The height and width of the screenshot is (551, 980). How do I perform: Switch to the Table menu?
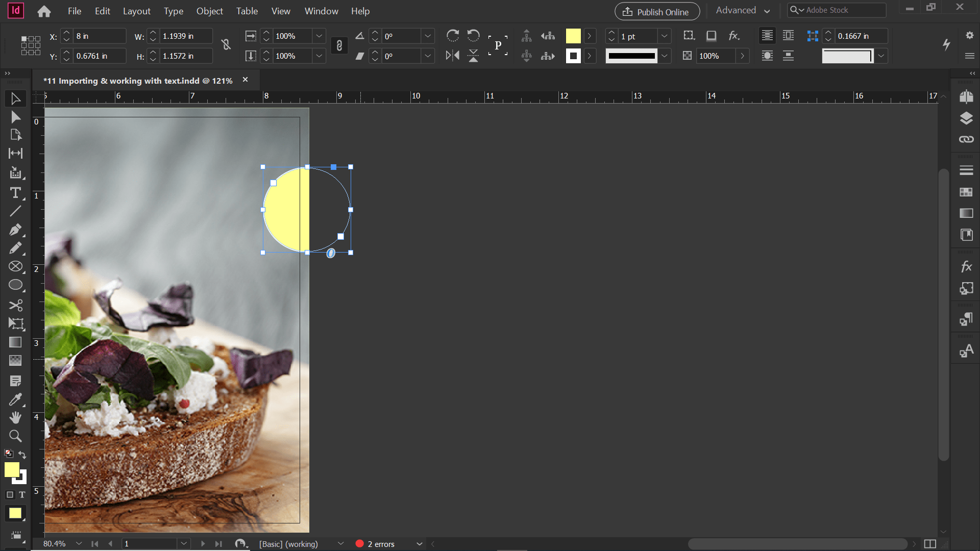pos(247,11)
